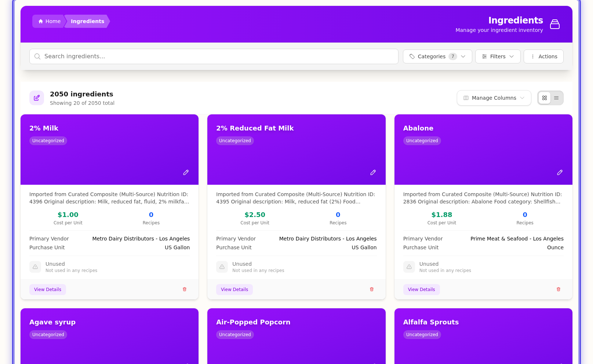
Task: View Details for 2% Milk
Action: (x=48, y=290)
